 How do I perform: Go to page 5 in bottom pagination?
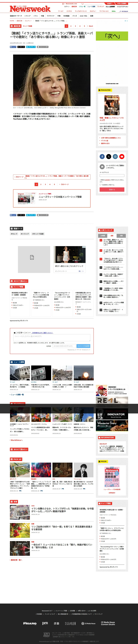54,184
